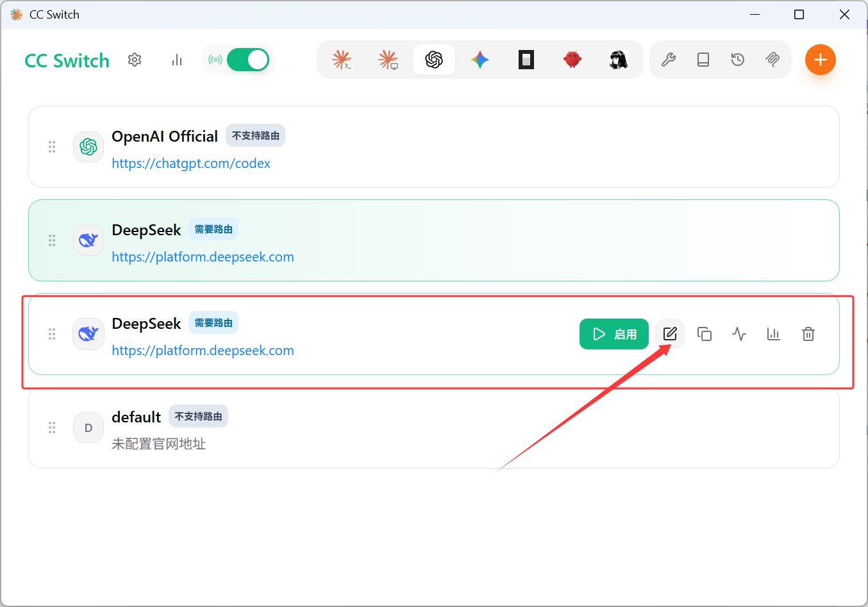Viewport: 868px width, 607px height.
Task: Open the wrench tool icon
Action: (x=669, y=60)
